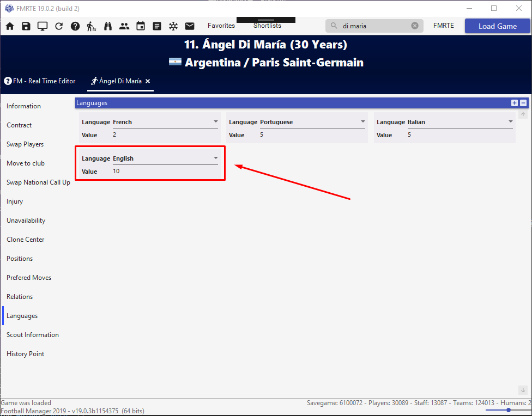Open the Help question mark icon
This screenshot has width=532, height=416.
75,26
